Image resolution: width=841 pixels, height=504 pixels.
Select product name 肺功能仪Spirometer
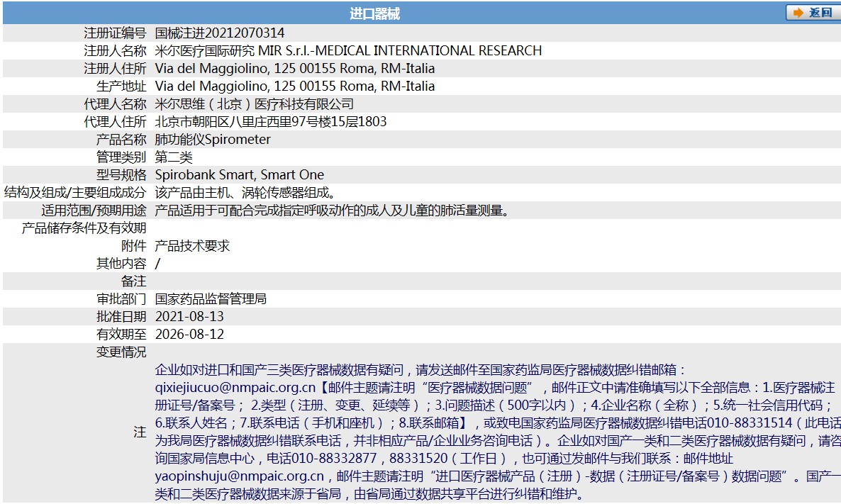coord(213,140)
